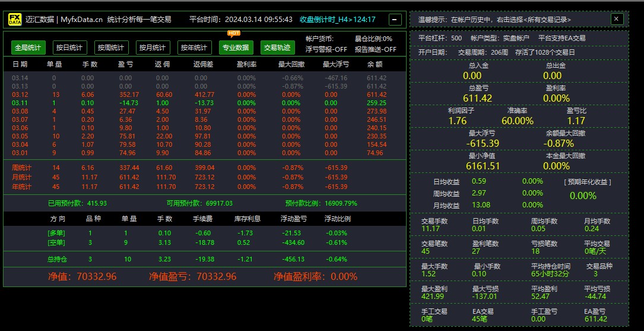This screenshot has width=644, height=331.
Task: Select the [多单] position row
Action: pyautogui.click(x=205, y=233)
